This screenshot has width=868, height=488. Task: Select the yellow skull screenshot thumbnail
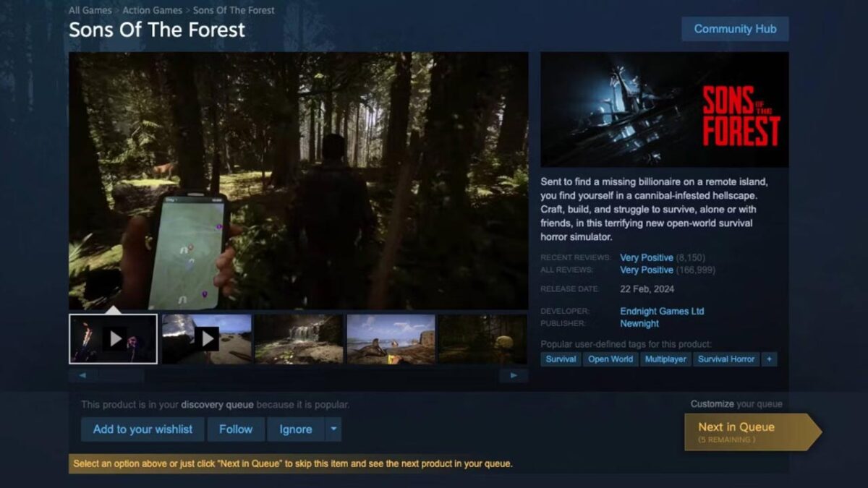[x=483, y=338]
